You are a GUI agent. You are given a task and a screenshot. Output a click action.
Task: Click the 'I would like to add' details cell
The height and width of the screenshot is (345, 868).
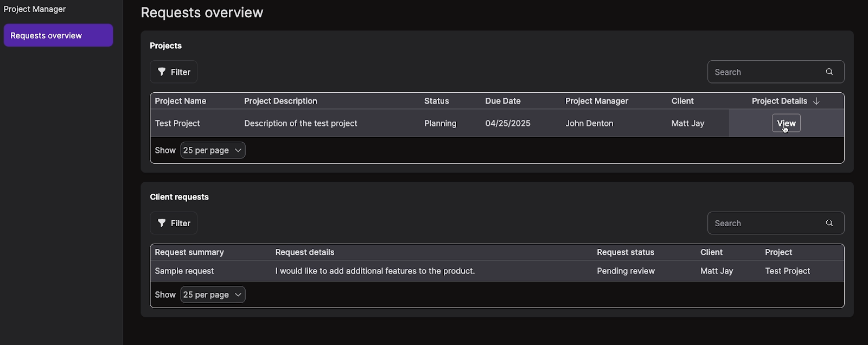point(375,271)
